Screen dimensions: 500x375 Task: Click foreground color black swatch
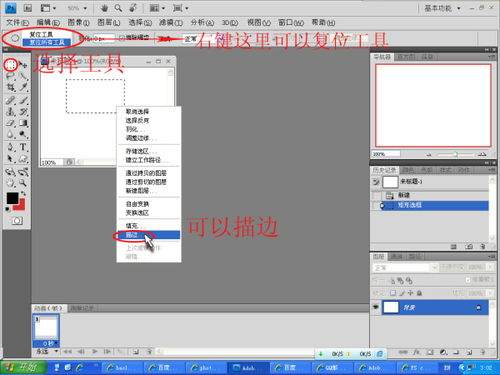pos(12,198)
